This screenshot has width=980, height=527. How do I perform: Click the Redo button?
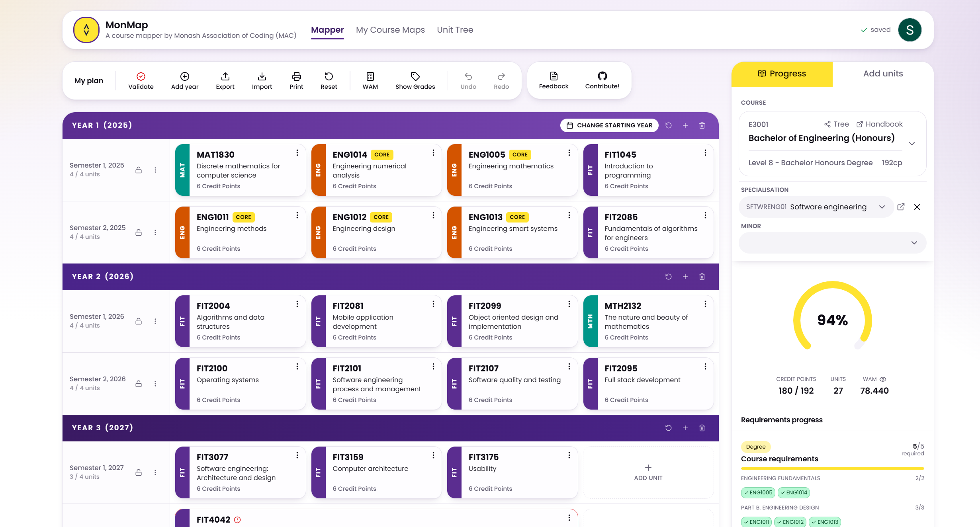click(501, 80)
